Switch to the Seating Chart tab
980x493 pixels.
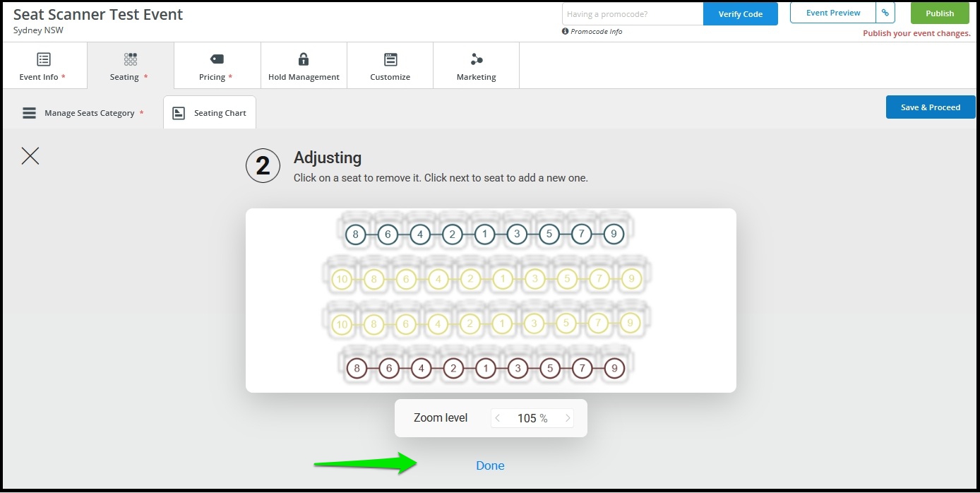210,113
